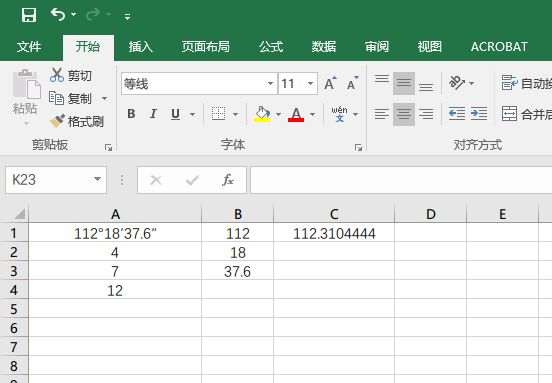This screenshot has width=552, height=383.
Task: Click the 粘贴 paste clipboard icon
Action: [x=26, y=84]
